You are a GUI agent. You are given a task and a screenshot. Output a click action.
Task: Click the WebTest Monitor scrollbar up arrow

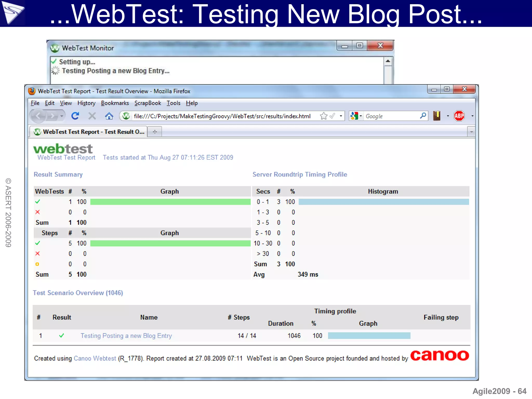pos(388,61)
